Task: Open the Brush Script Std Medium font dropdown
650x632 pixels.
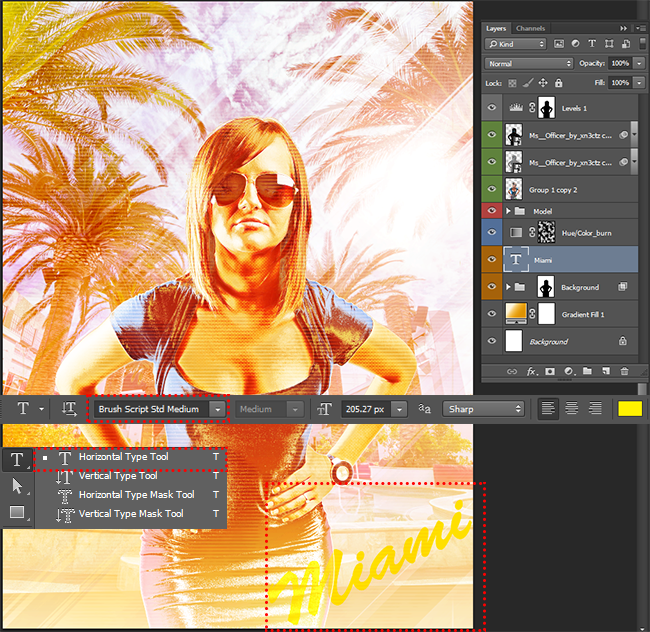Action: tap(218, 409)
